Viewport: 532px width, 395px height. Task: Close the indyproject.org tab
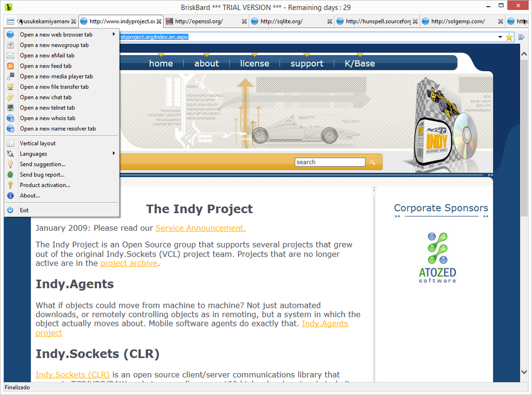click(x=159, y=21)
